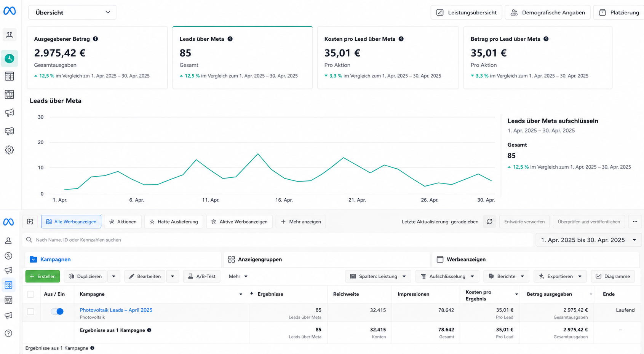Select the green overview gauge sidebar icon
644x354 pixels.
coord(10,59)
